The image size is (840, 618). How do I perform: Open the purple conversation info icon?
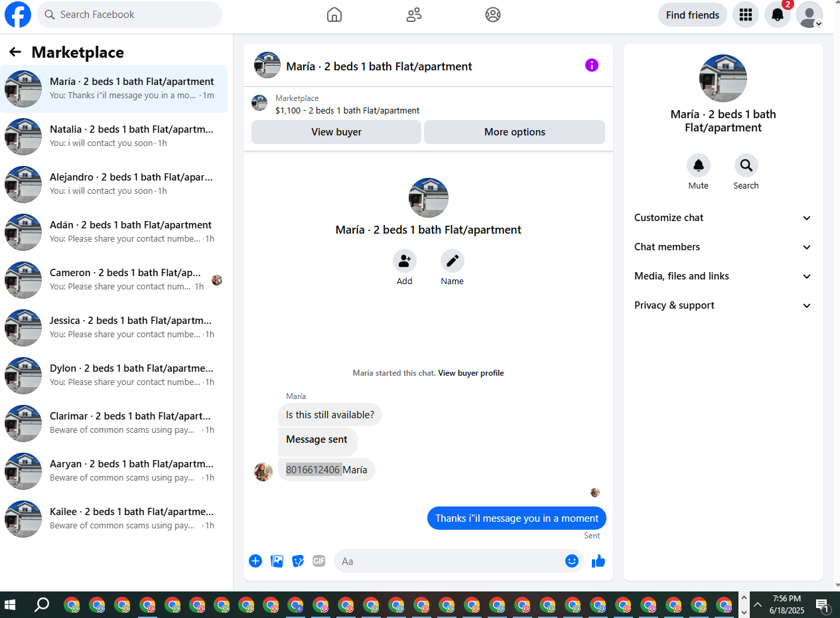point(592,65)
